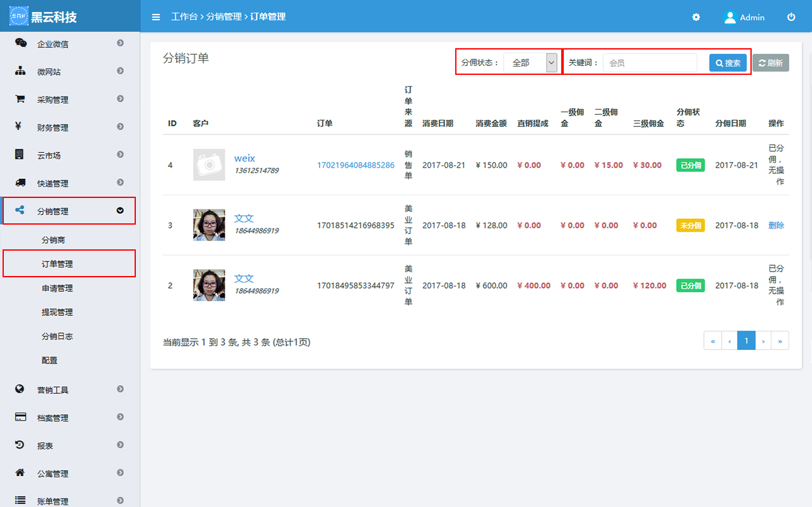Focus the 关键词 keyword input field
Viewport: 812px width, 507px height.
(x=649, y=63)
